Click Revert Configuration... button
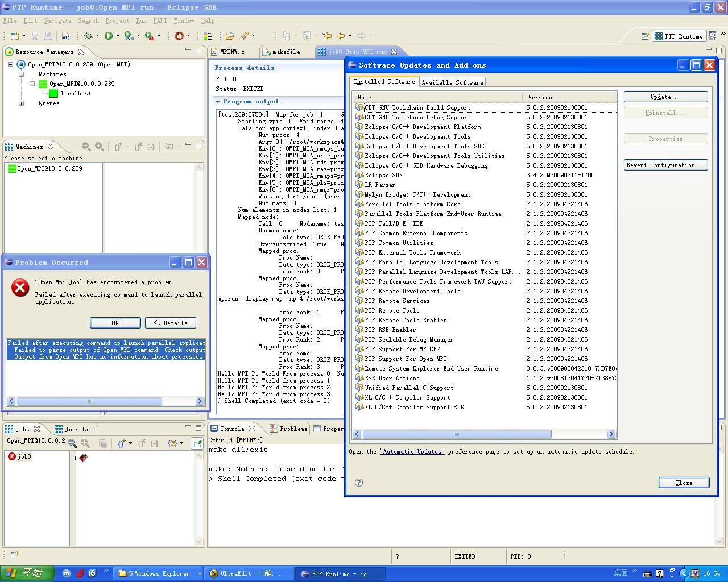 coord(665,165)
